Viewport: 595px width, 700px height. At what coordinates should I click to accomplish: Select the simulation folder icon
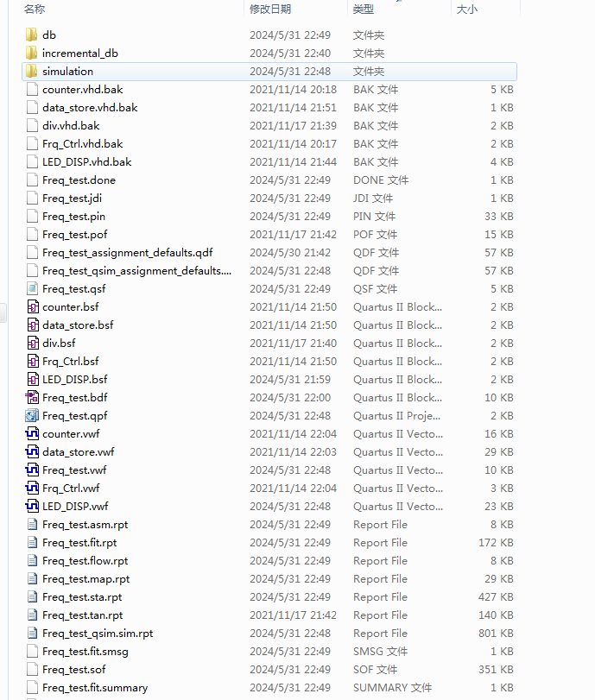(32, 72)
